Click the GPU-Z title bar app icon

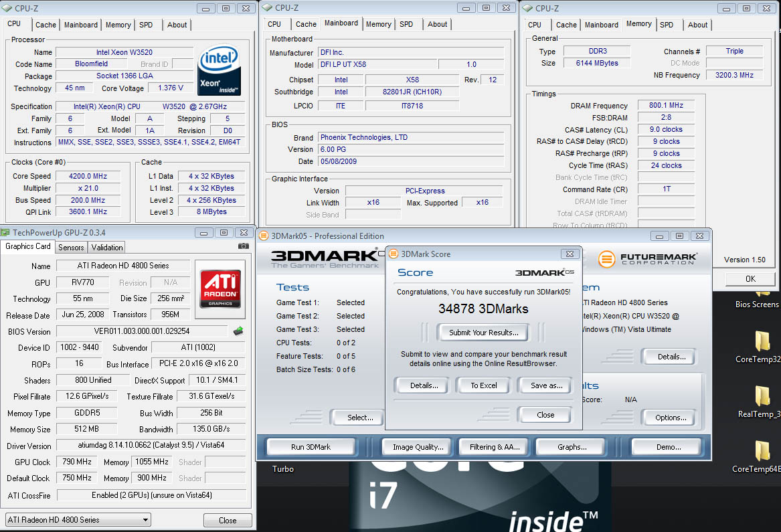point(5,233)
